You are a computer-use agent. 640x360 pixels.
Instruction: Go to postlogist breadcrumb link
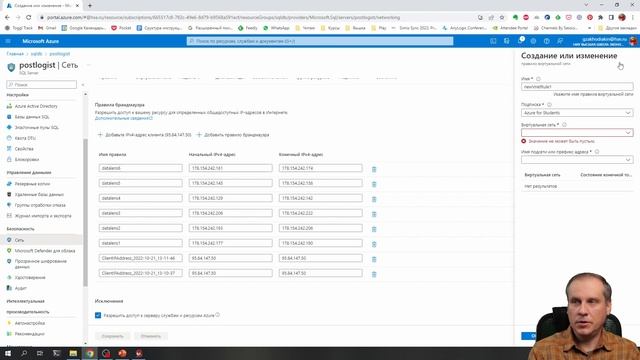[x=60, y=54]
